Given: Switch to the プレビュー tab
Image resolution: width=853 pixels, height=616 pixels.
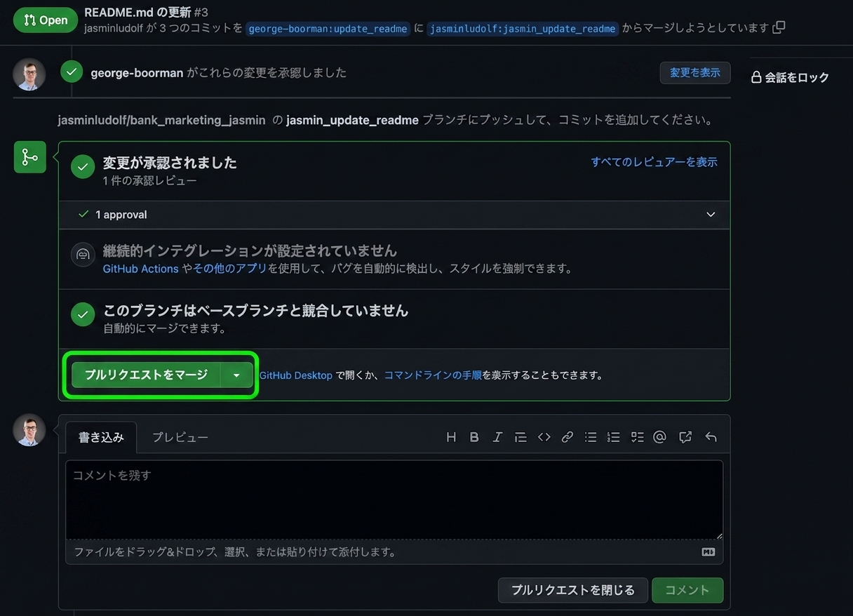Looking at the screenshot, I should (x=180, y=437).
